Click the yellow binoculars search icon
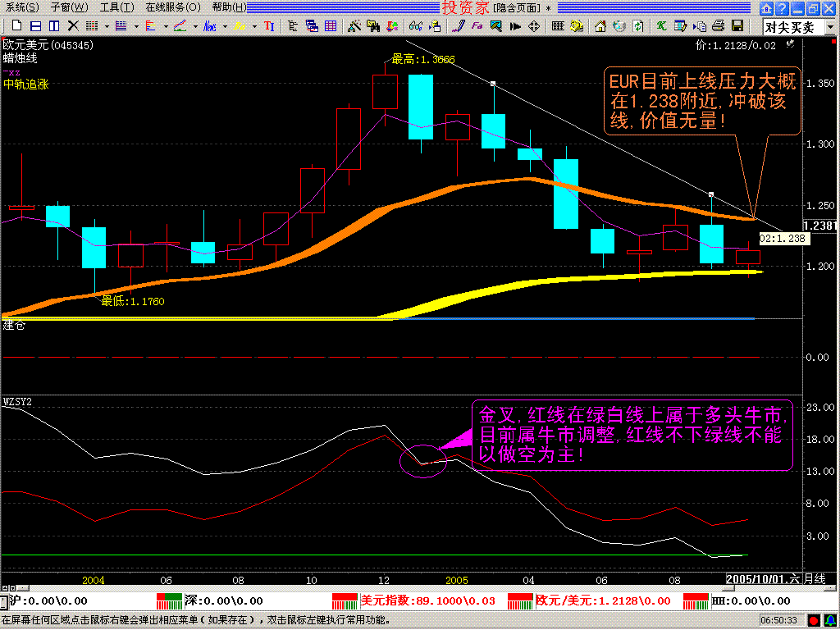This screenshot has width=840, height=630. click(x=373, y=25)
